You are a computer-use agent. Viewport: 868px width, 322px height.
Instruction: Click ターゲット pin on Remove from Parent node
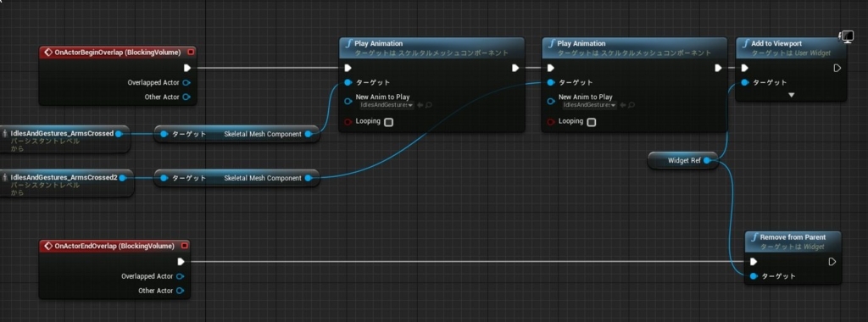coord(754,276)
